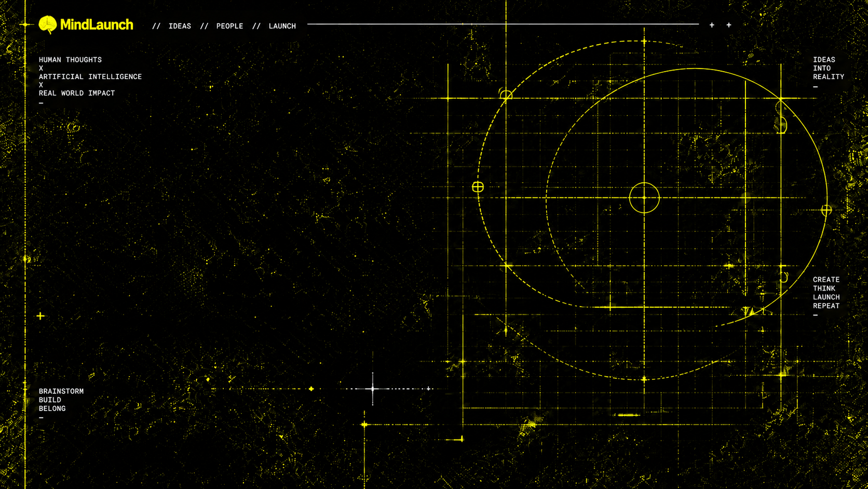Click the BRAINSTORM label at bottom left
The width and height of the screenshot is (868, 489).
click(61, 391)
